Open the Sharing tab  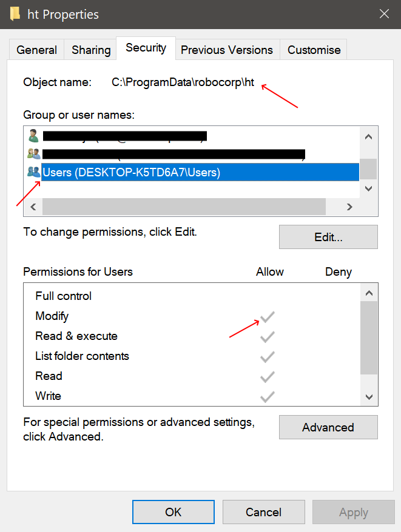coord(91,50)
